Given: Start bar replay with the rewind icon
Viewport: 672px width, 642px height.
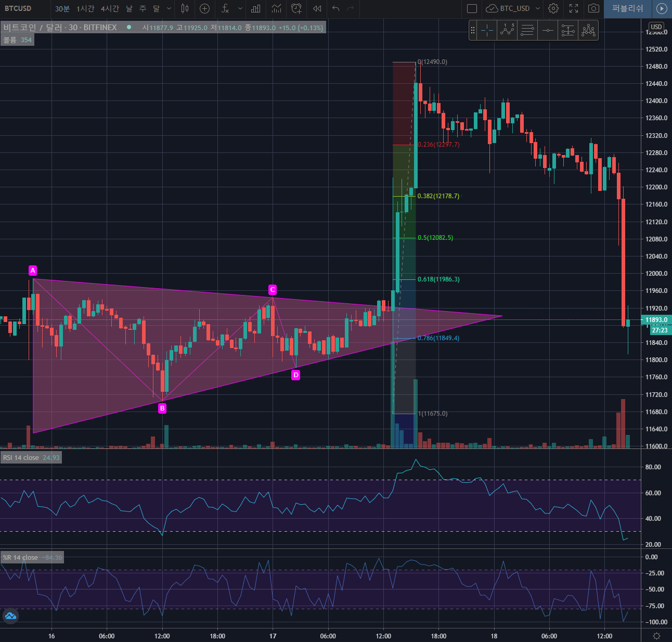Looking at the screenshot, I should pyautogui.click(x=317, y=8).
